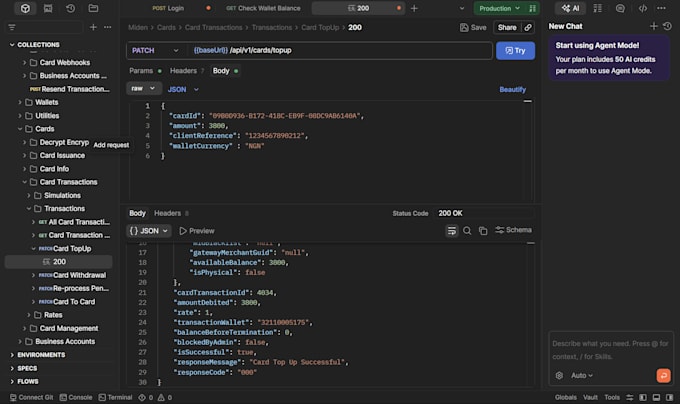
Task: Open the tabs overflow chevron
Action: coord(462,8)
